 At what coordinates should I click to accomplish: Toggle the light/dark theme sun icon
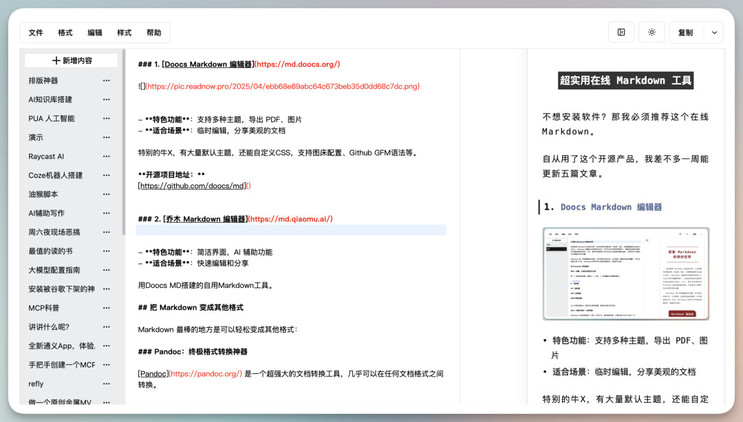click(652, 32)
